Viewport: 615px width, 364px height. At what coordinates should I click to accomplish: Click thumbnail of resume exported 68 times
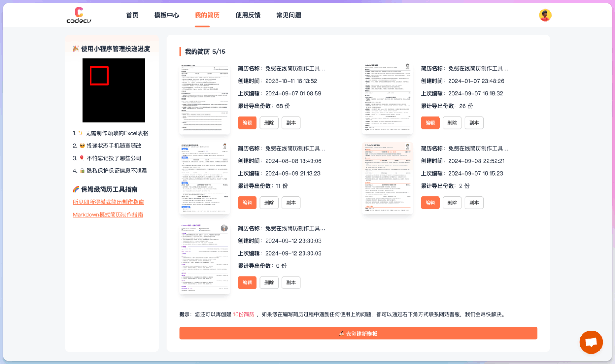(x=204, y=98)
